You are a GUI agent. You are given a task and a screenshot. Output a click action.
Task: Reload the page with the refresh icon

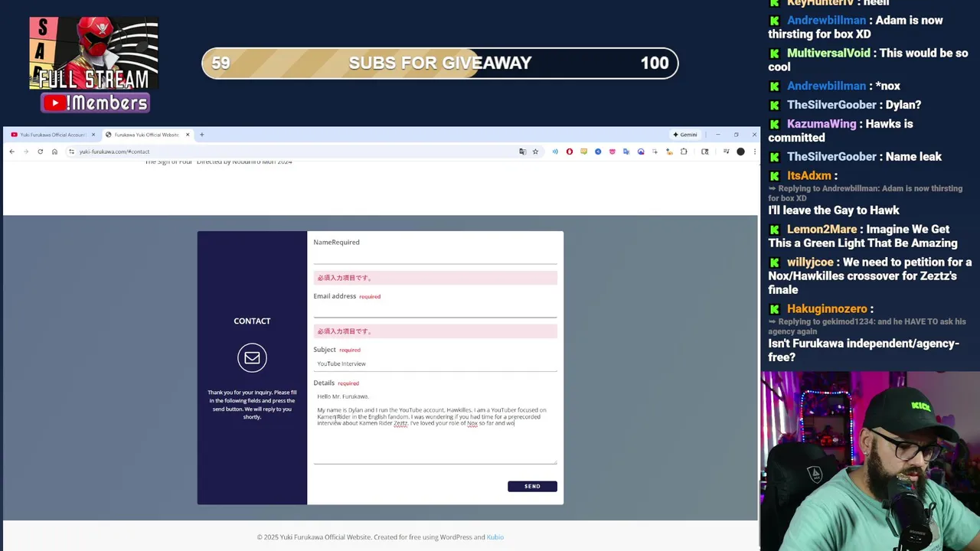click(x=41, y=152)
